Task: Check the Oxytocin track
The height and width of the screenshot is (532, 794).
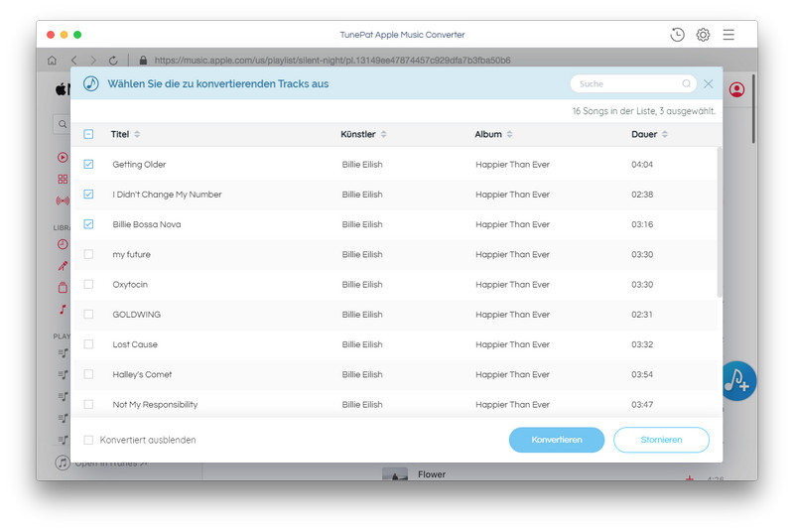Action: 88,284
